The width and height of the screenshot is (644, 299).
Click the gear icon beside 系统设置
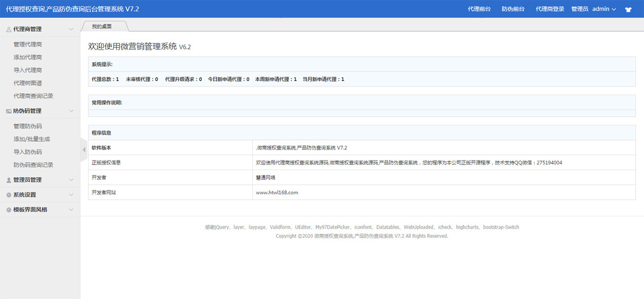tap(9, 195)
